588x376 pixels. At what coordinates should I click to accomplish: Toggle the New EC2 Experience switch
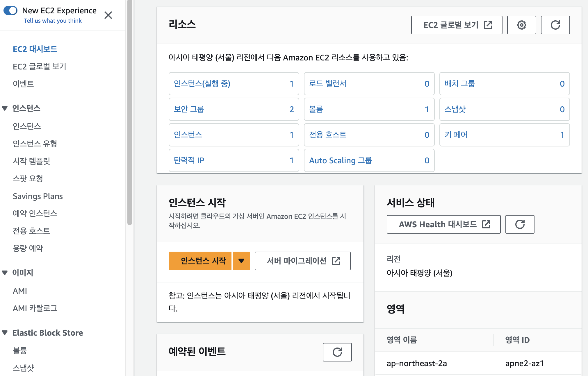pyautogui.click(x=10, y=10)
